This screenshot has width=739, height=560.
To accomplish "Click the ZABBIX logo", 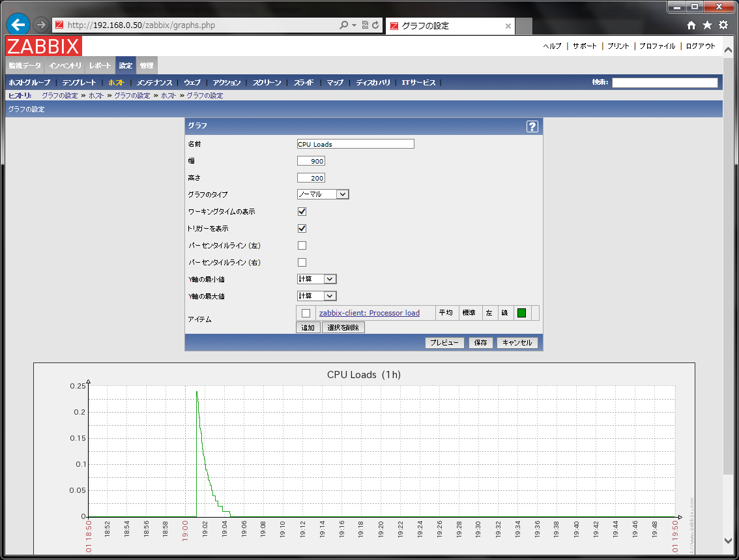I will pyautogui.click(x=44, y=46).
